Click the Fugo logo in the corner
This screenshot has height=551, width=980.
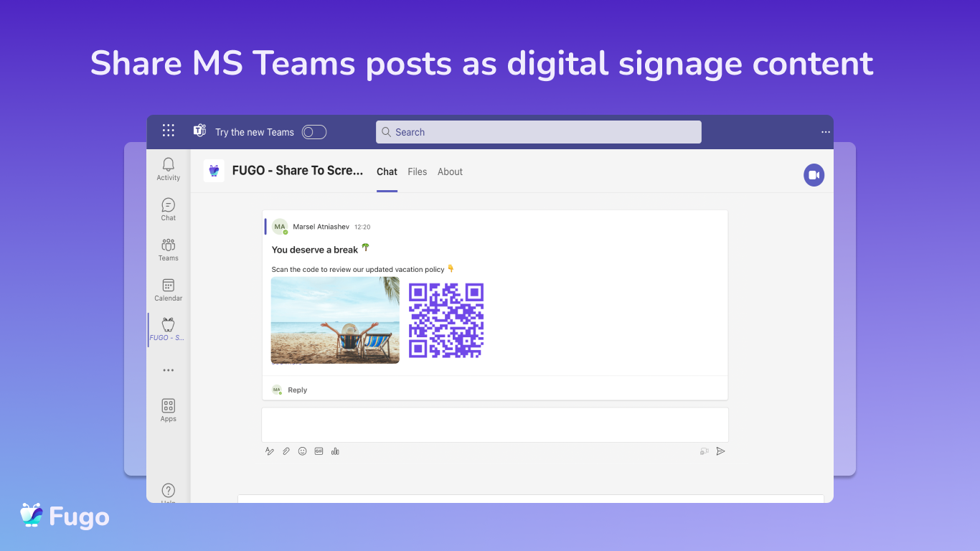pyautogui.click(x=65, y=516)
